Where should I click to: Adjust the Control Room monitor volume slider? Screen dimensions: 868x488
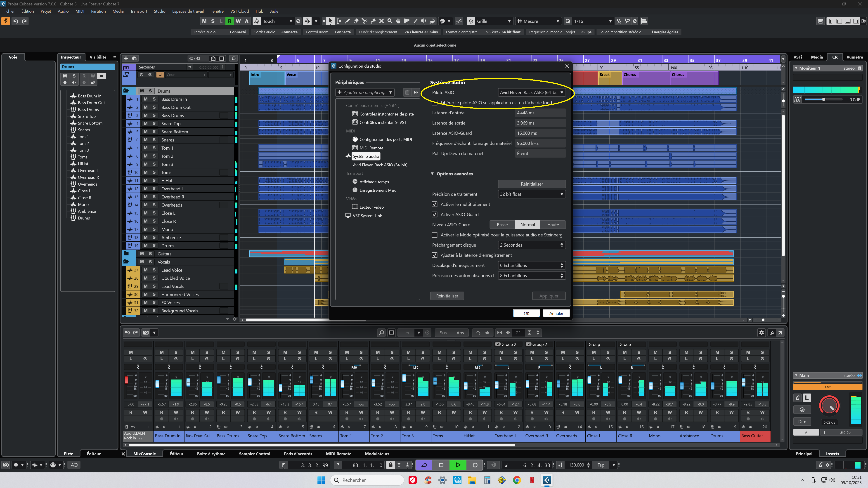tap(823, 100)
